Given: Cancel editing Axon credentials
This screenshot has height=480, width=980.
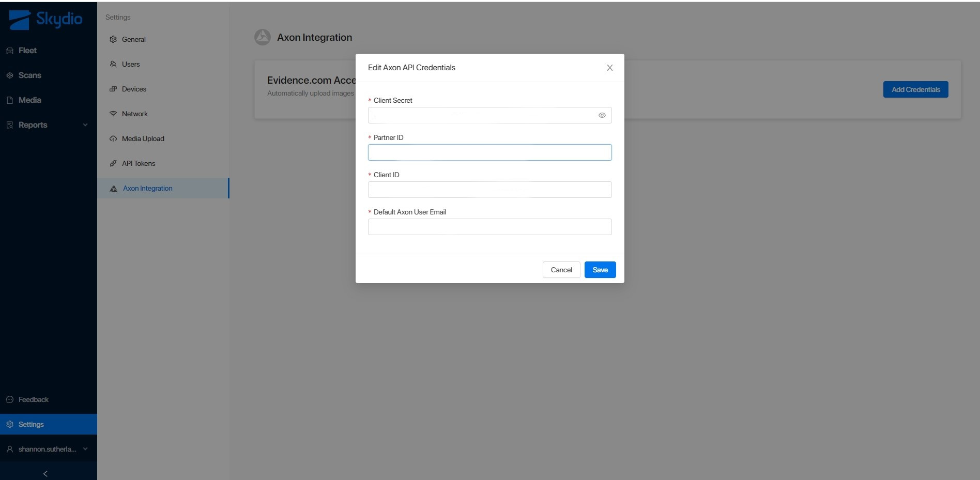Looking at the screenshot, I should (x=561, y=270).
